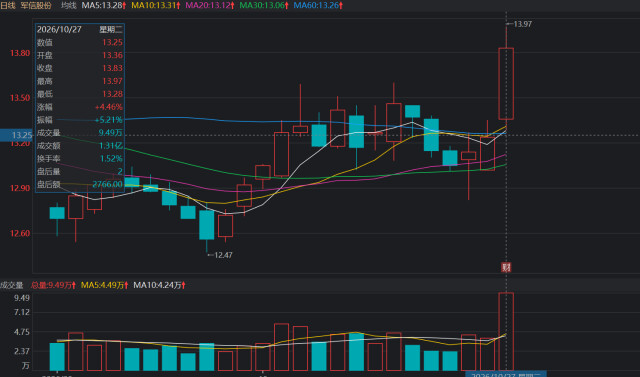Screen dimensions: 640x377
Task: Select the tall red candlestick for 2026/10/27
Action: click(506, 84)
